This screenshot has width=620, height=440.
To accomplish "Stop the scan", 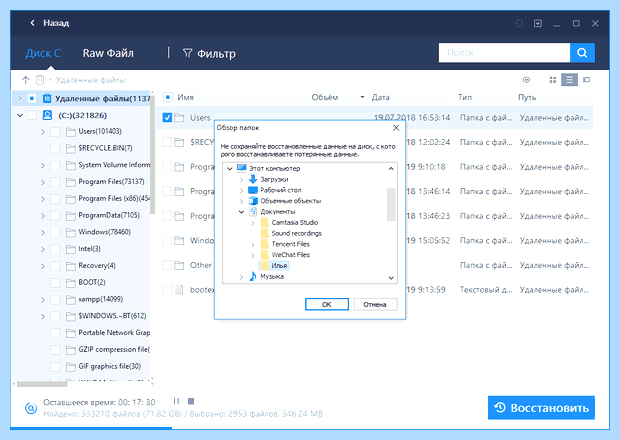I will click(x=191, y=401).
